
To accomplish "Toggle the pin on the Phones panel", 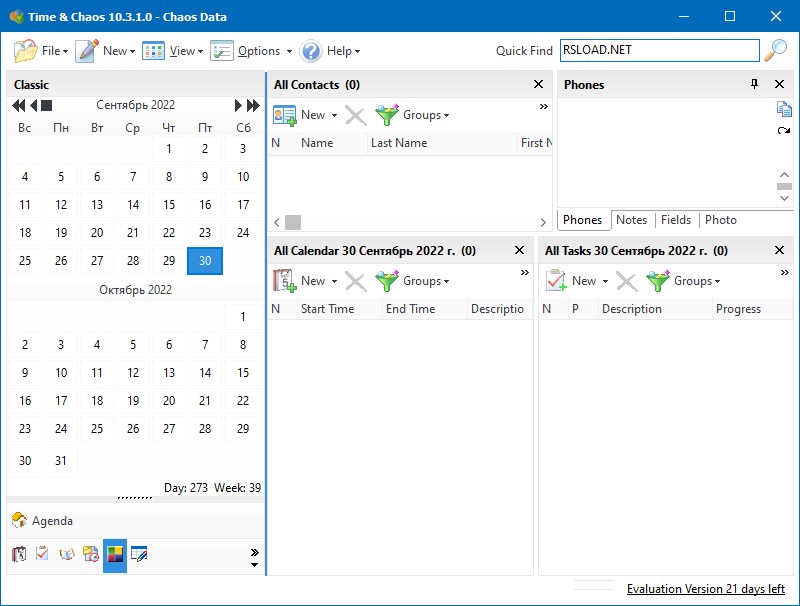I will (x=754, y=85).
